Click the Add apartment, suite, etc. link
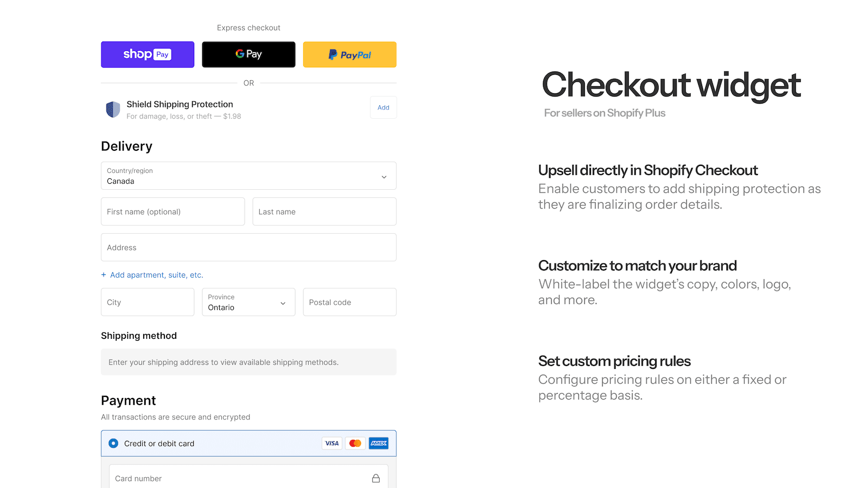Image resolution: width=868 pixels, height=488 pixels. coord(156,275)
